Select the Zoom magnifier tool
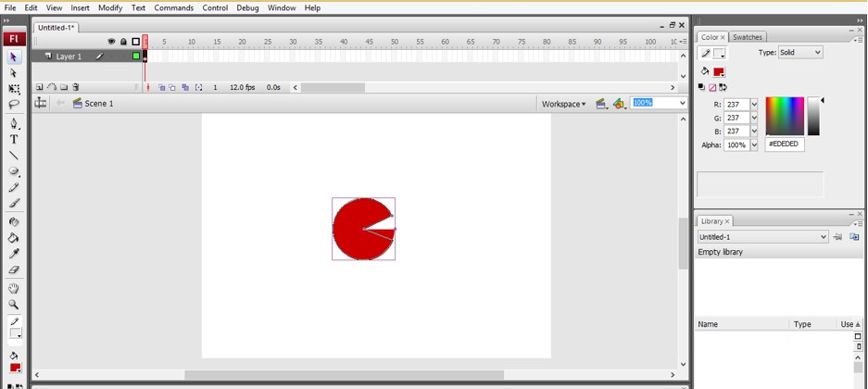This screenshot has height=389, width=868. (14, 305)
